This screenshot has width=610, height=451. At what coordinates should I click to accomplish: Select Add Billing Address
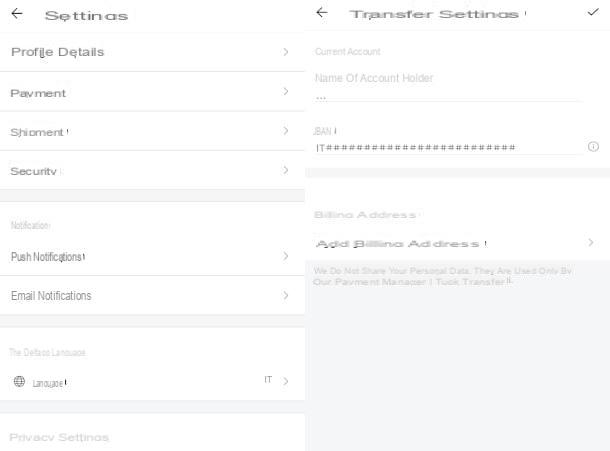click(x=458, y=243)
